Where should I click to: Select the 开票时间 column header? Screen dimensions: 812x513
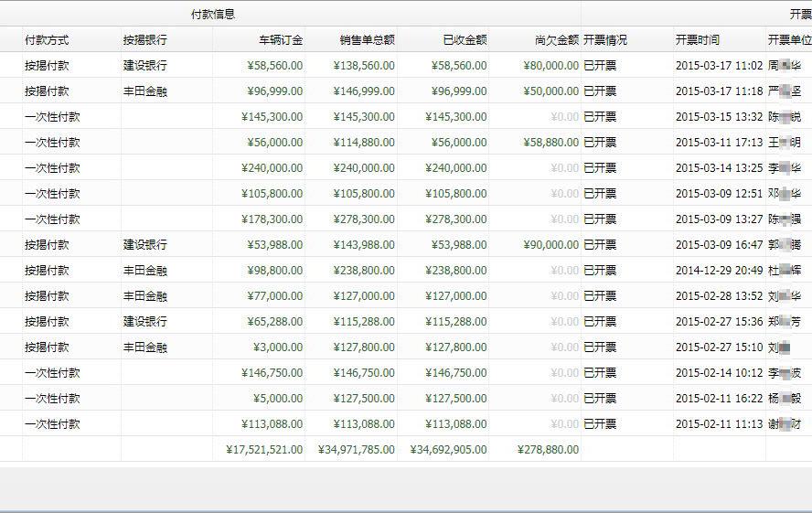(698, 40)
